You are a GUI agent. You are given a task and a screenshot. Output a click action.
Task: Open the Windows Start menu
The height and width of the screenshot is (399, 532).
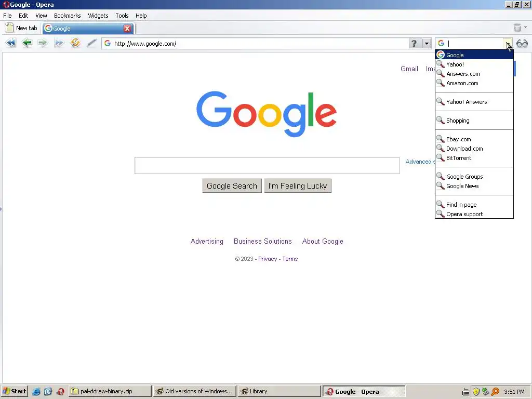pos(15,391)
